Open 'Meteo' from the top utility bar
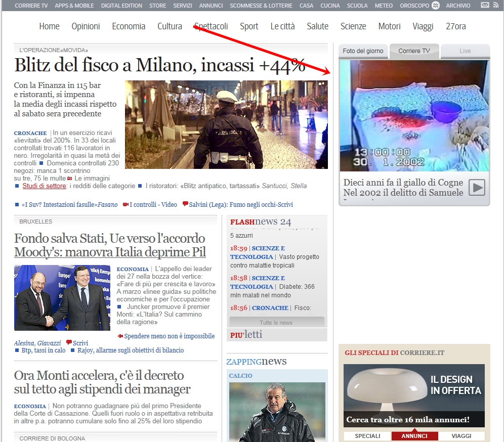 [384, 6]
